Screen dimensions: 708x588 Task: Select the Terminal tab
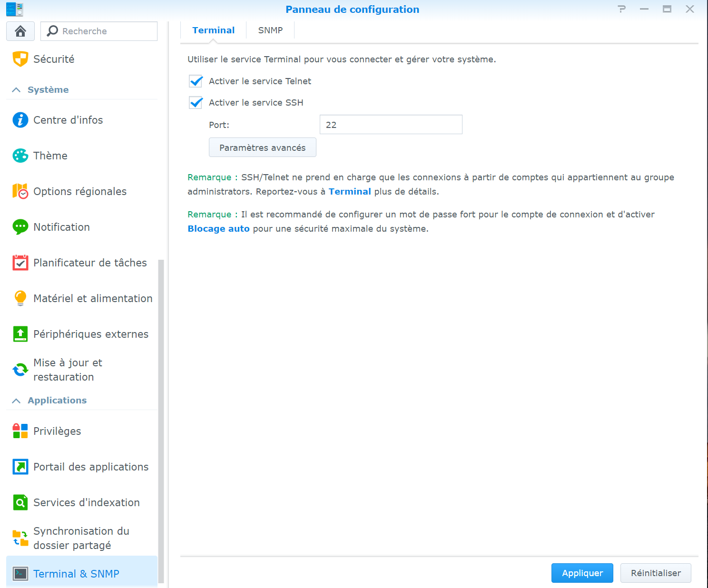213,30
